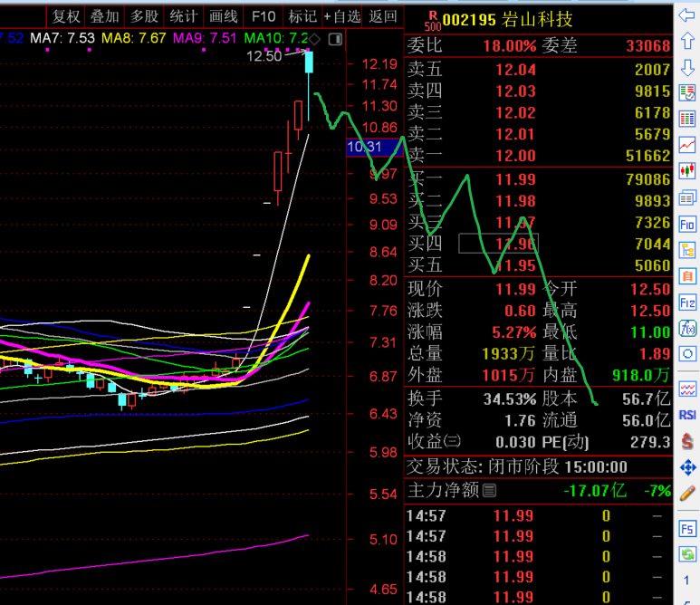This screenshot has width=700, height=605.
Task: Click the 涨幅 5.27% value
Action: (513, 332)
